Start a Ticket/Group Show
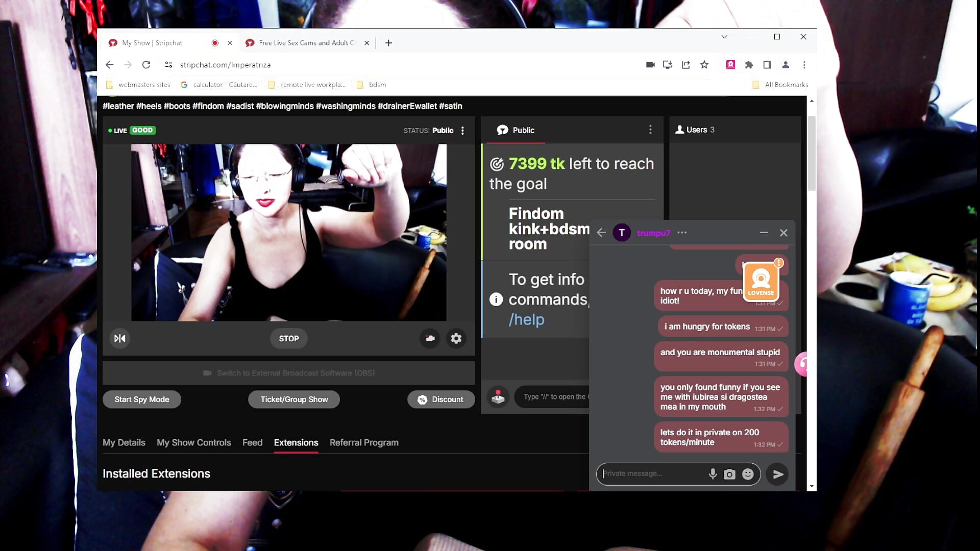The width and height of the screenshot is (980, 551). [x=294, y=399]
